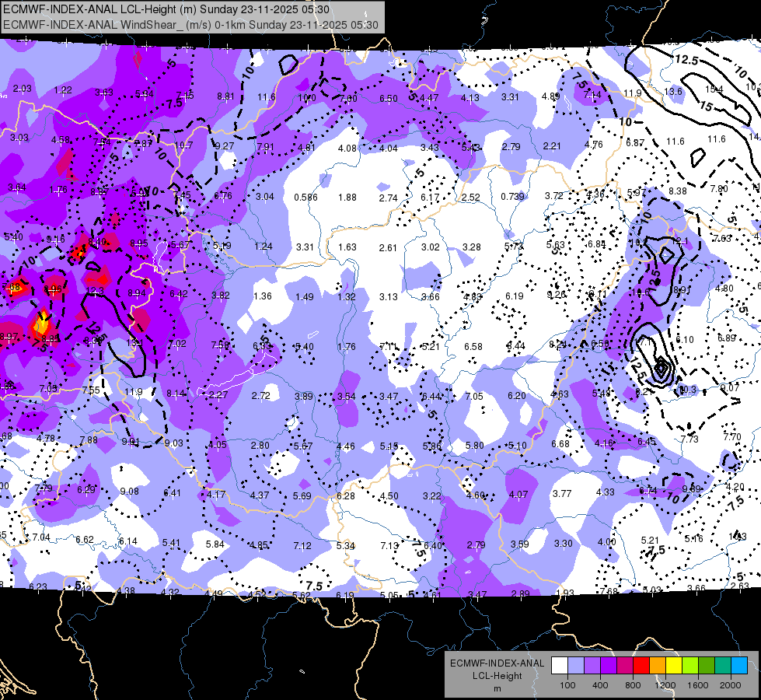
Task: Click the wind shear value 7.04
Action: tap(41, 537)
